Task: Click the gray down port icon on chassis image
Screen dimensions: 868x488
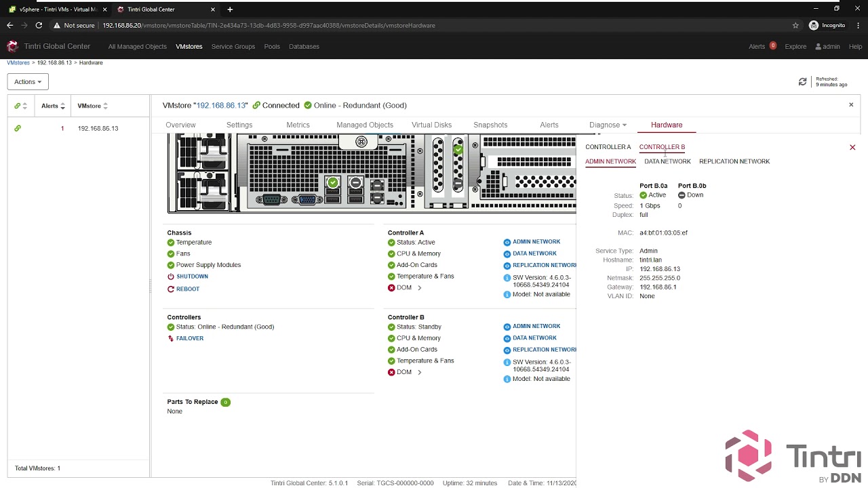Action: coord(356,182)
